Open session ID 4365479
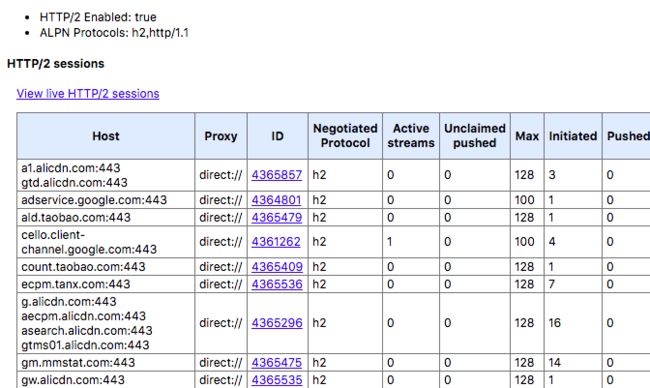The image size is (650, 388). point(277,217)
